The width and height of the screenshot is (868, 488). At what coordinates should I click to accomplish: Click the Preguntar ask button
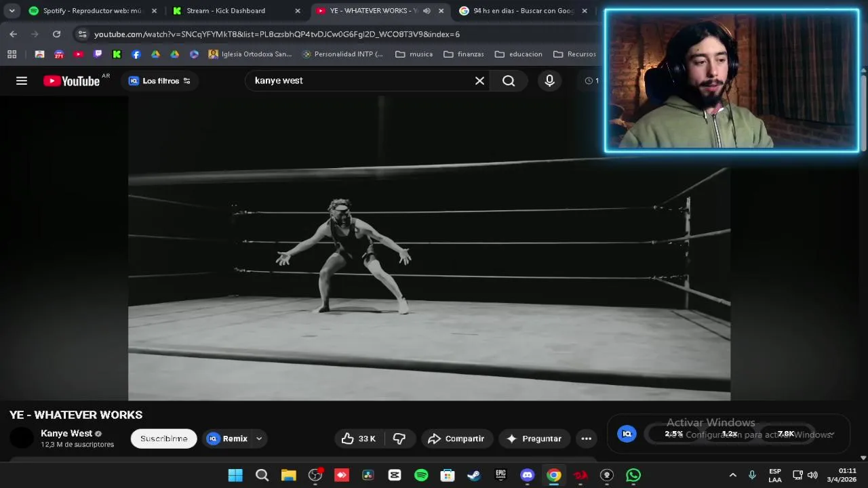click(x=534, y=439)
